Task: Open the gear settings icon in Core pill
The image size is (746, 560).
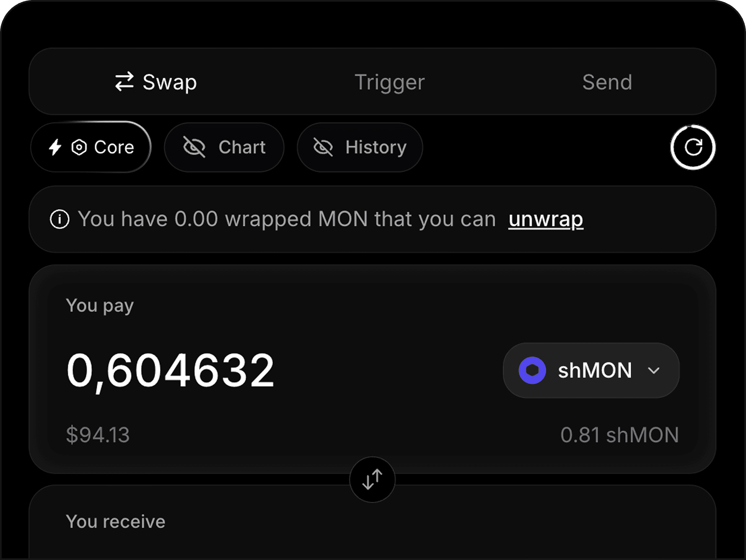Action: tap(79, 147)
